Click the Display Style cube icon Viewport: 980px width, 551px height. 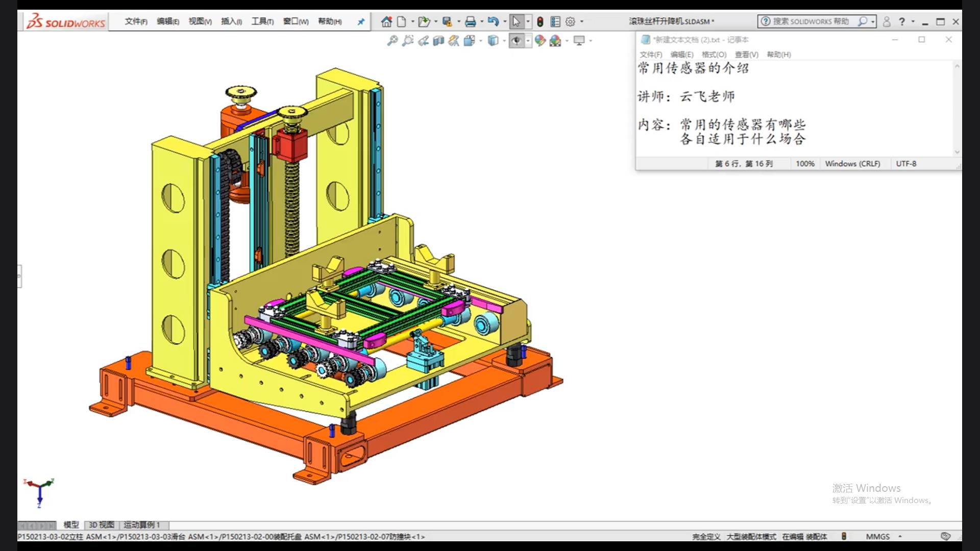click(x=493, y=41)
